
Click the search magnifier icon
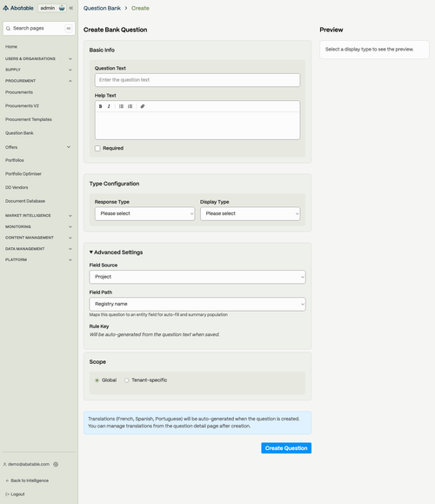pos(8,29)
